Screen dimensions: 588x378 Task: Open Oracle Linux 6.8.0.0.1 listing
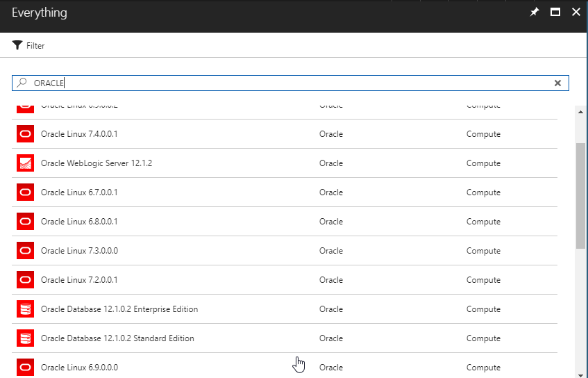79,222
